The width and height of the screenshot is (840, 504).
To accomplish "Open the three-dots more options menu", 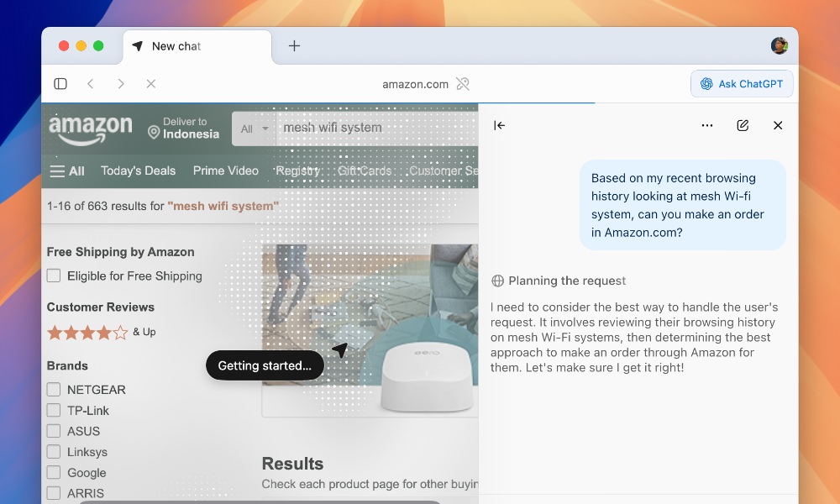I will (x=707, y=125).
